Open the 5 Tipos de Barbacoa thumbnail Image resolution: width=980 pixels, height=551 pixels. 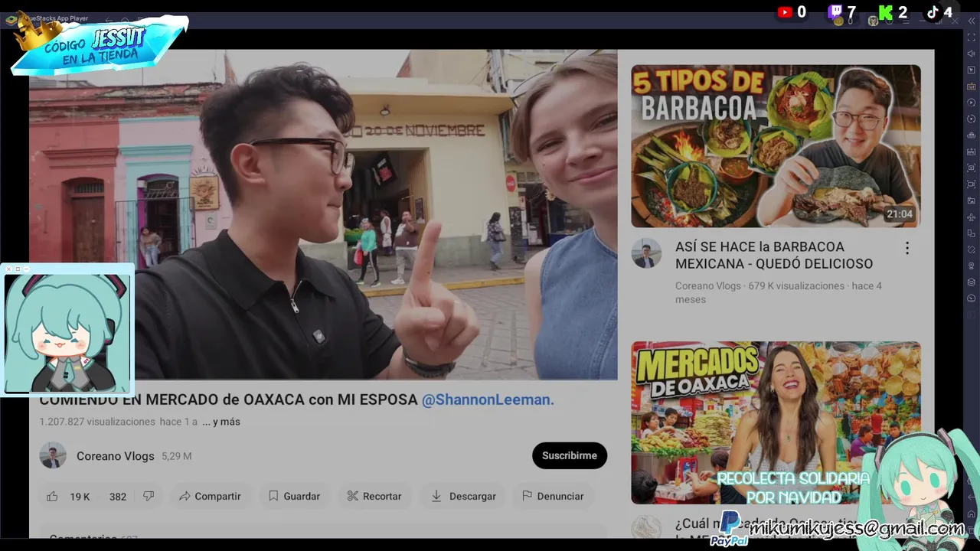tap(776, 146)
